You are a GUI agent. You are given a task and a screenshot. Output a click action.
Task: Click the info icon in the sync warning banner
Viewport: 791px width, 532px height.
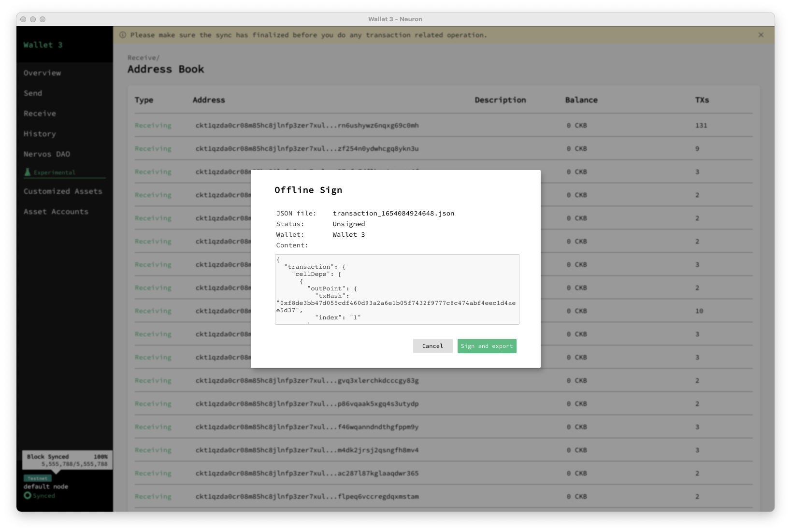[123, 35]
